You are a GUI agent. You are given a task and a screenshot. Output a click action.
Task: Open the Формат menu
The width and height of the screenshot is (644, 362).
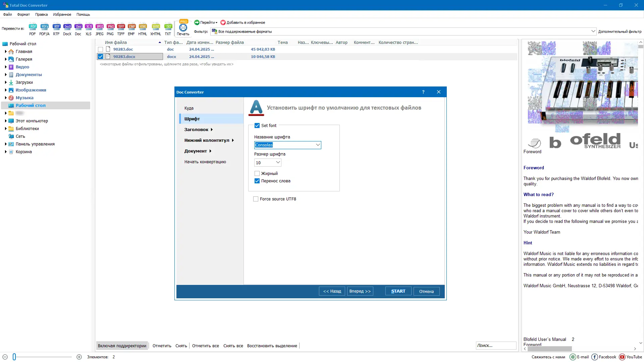point(23,14)
